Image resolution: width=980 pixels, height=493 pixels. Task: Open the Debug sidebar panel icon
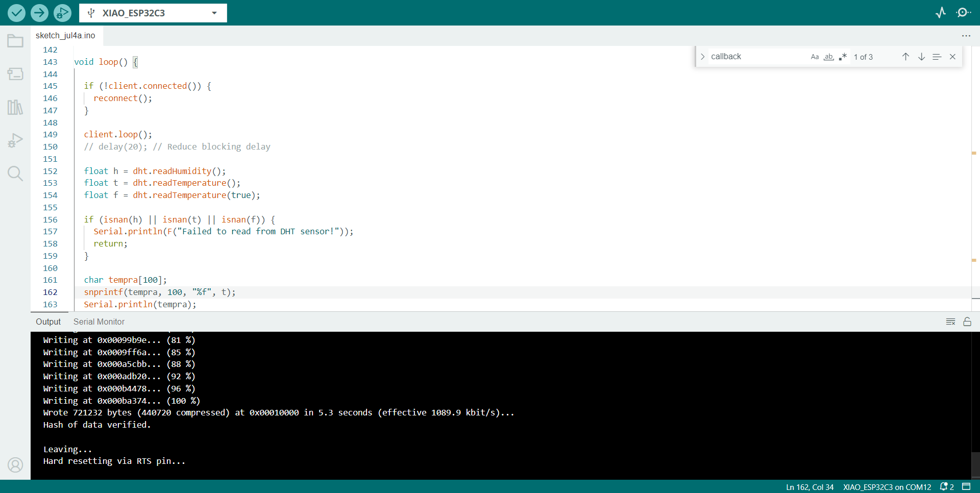[15, 140]
